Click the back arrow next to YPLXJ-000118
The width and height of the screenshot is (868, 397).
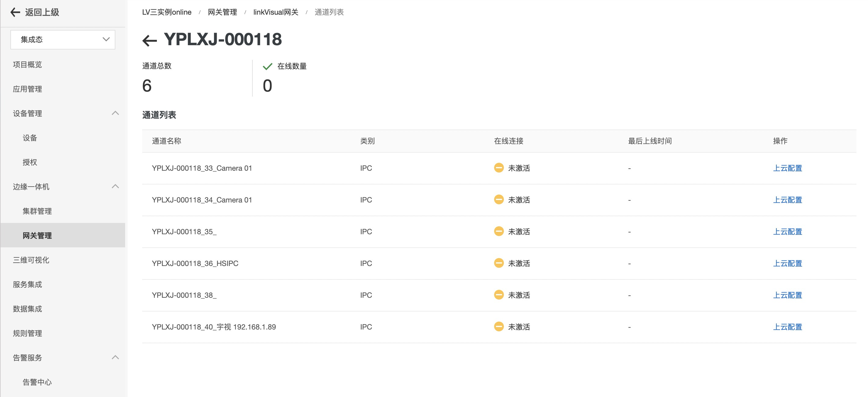click(150, 41)
